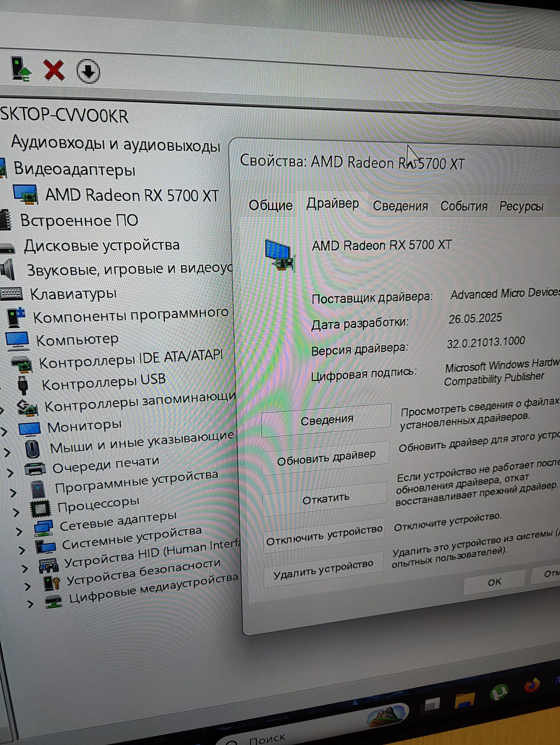Switch to the Ресурсы tab
Viewport: 560px width, 745px height.
point(521,206)
